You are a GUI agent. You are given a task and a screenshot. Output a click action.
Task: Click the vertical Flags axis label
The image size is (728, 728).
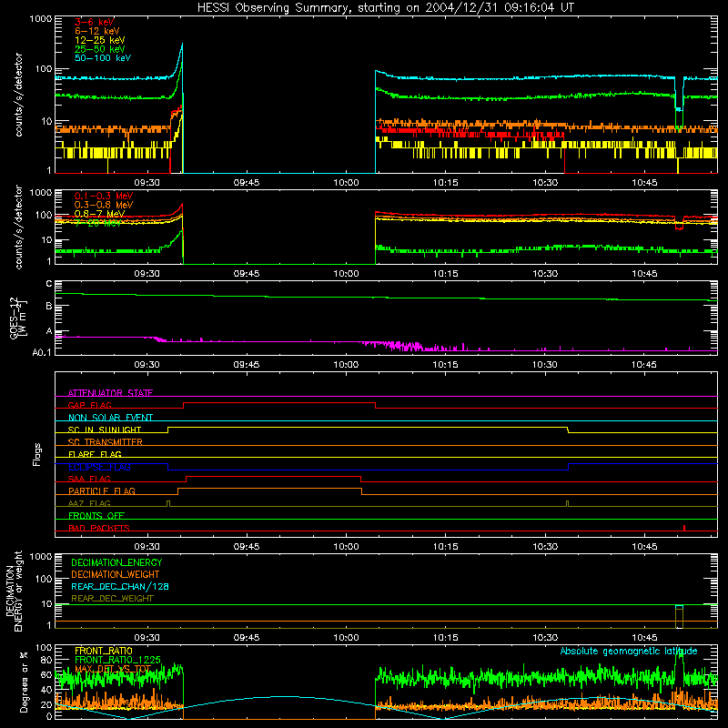[x=37, y=454]
